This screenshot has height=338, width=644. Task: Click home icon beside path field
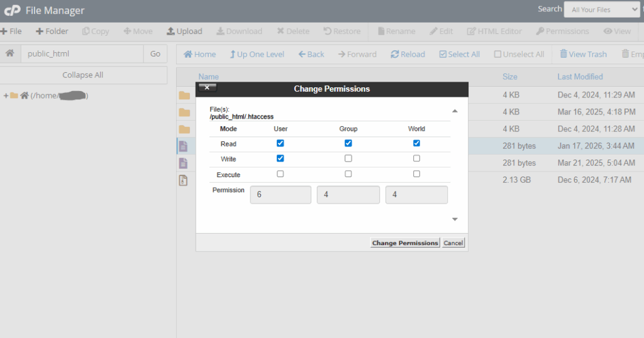[10, 54]
